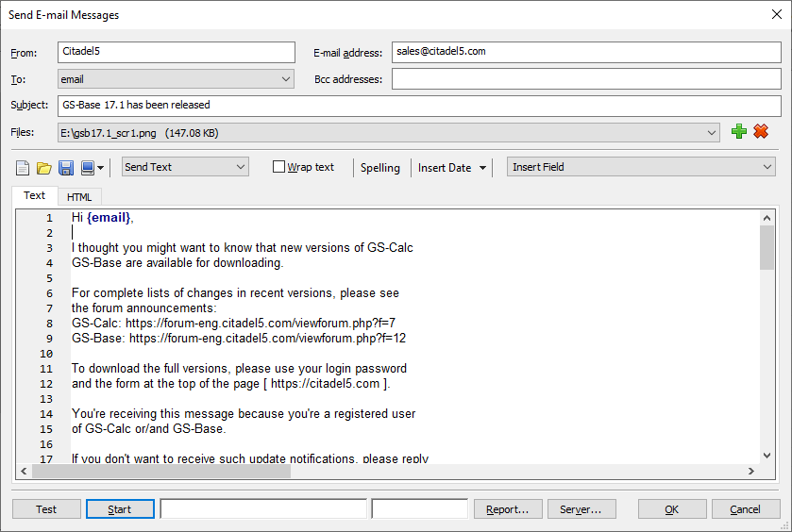The image size is (792, 532).
Task: Click the Subject input field
Action: [x=419, y=106]
